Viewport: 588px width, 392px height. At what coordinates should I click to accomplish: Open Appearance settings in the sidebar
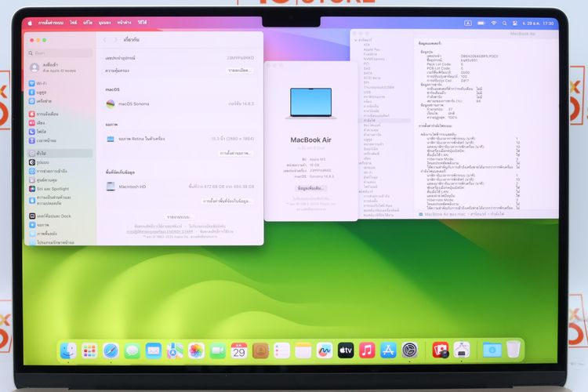click(39, 162)
